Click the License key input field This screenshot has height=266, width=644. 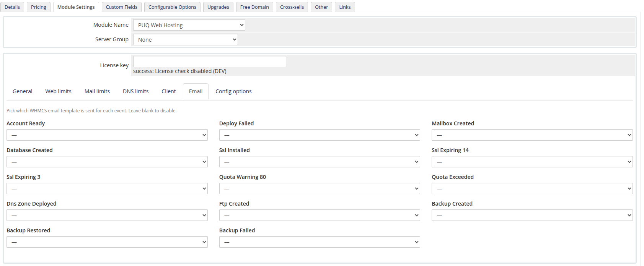(210, 62)
